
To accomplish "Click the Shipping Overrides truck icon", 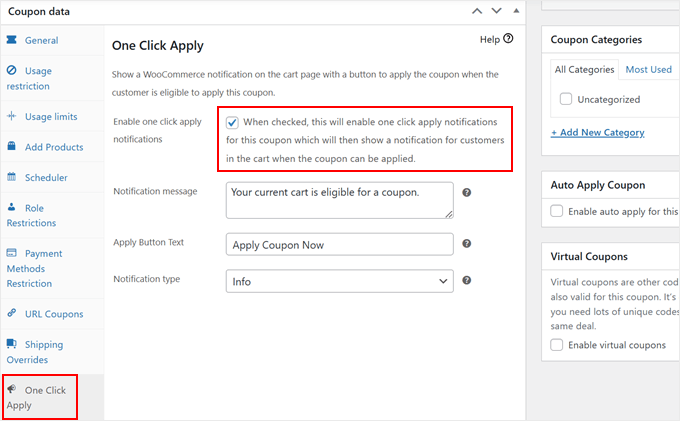I will pyautogui.click(x=12, y=344).
